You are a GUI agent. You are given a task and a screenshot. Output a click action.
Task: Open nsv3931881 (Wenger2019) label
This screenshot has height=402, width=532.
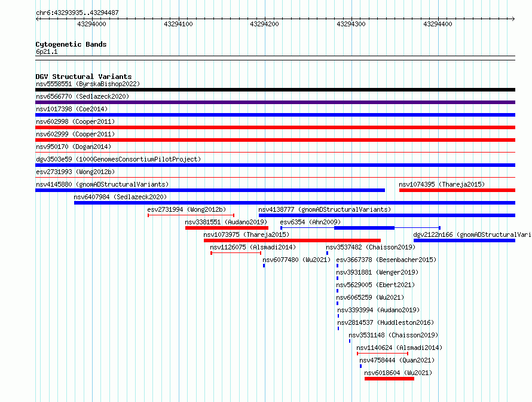(377, 272)
